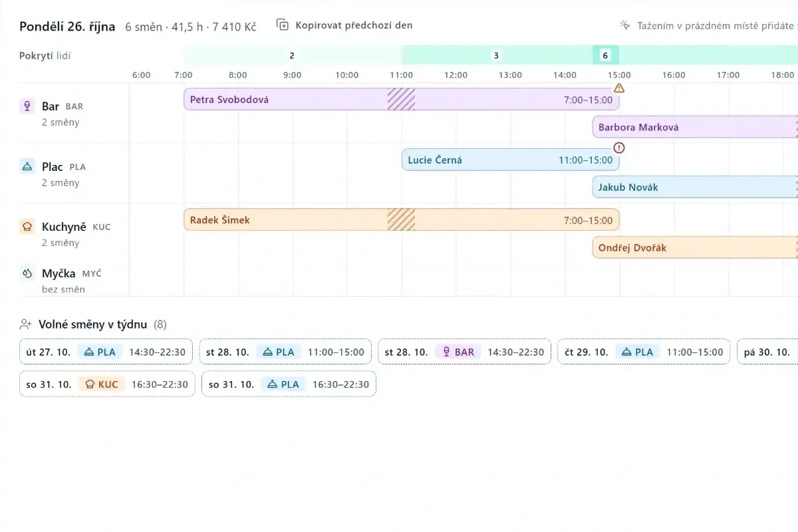798x532 pixels.
Task: Pick the open shift so 31. 10. PLA 16:30–22:30
Action: coord(289,384)
